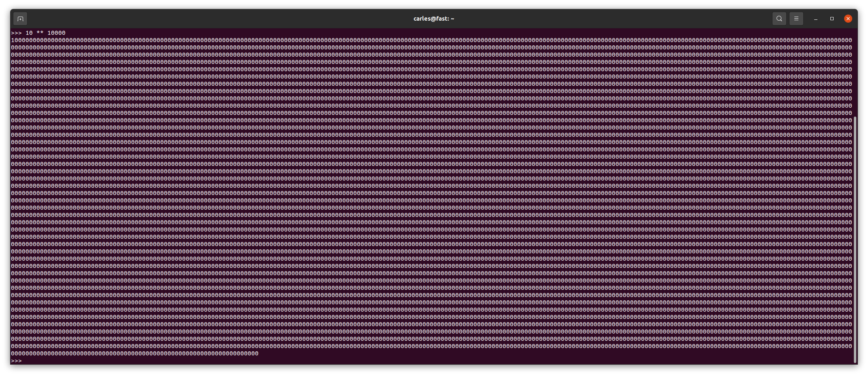868x376 pixels.
Task: Open the hamburger menu
Action: click(x=796, y=19)
